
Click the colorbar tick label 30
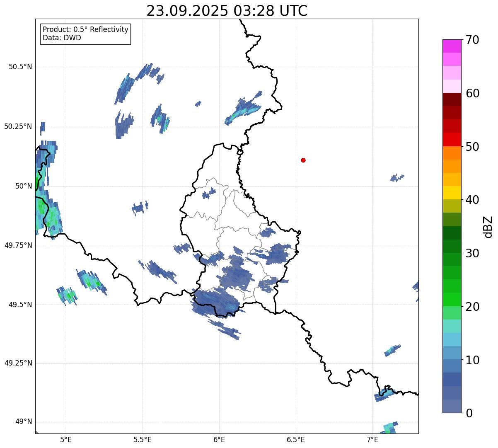pos(472,253)
